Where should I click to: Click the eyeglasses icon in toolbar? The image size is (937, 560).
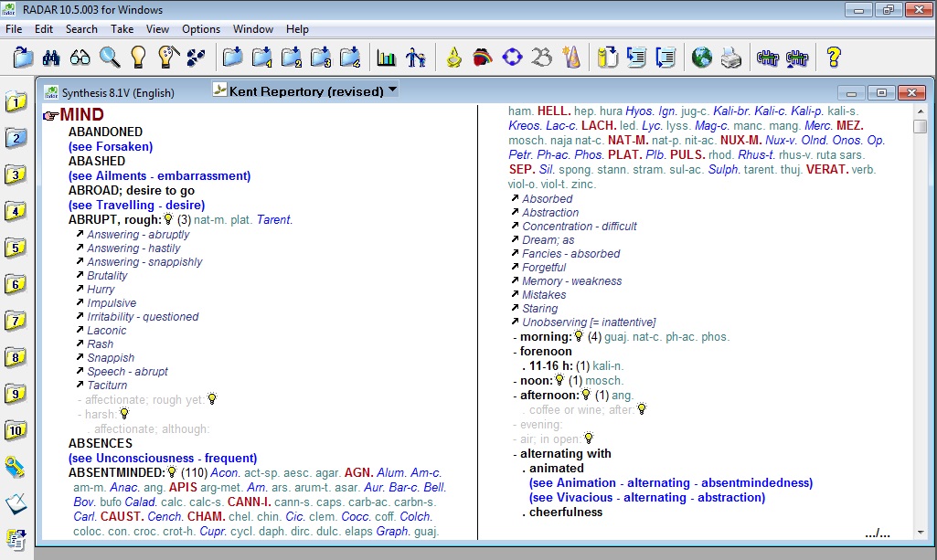[80, 58]
